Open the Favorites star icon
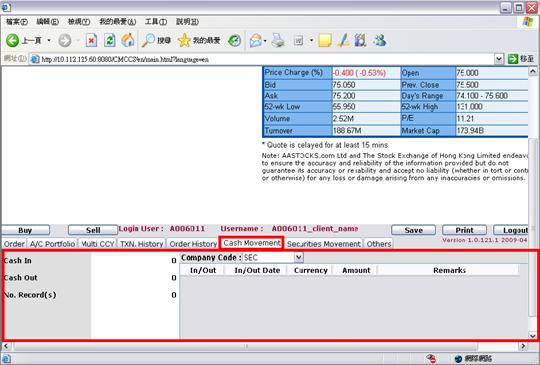Screen dimensions: 540x365 [184, 41]
